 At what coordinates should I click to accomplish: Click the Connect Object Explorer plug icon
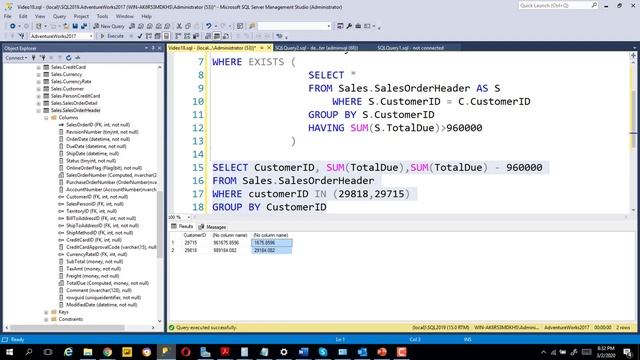click(34, 58)
